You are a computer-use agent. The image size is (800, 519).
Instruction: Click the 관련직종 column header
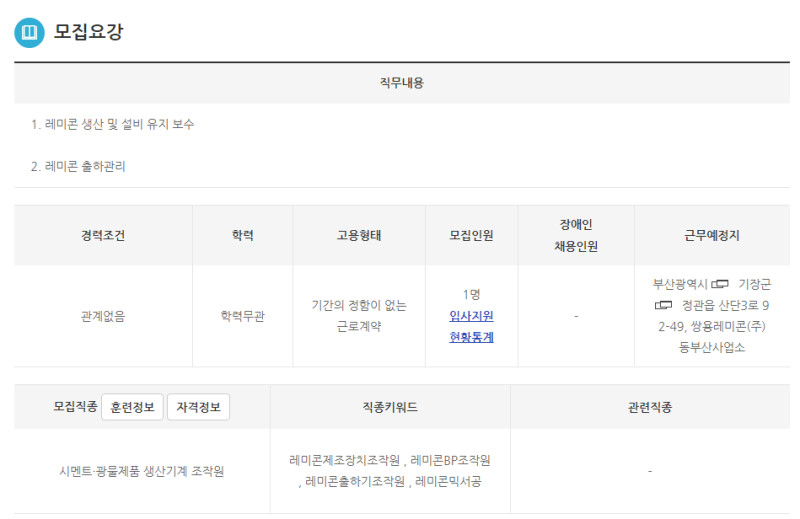click(650, 407)
